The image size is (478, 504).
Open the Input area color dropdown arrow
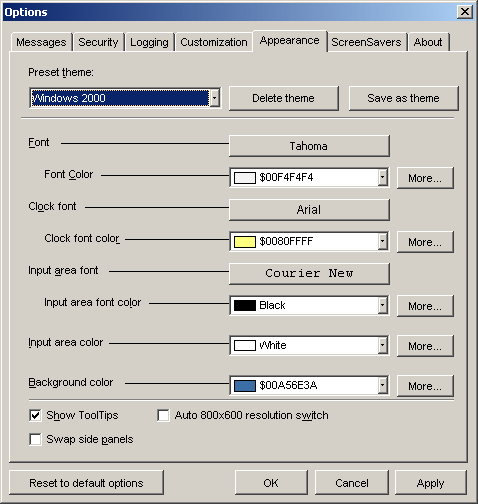[x=383, y=345]
